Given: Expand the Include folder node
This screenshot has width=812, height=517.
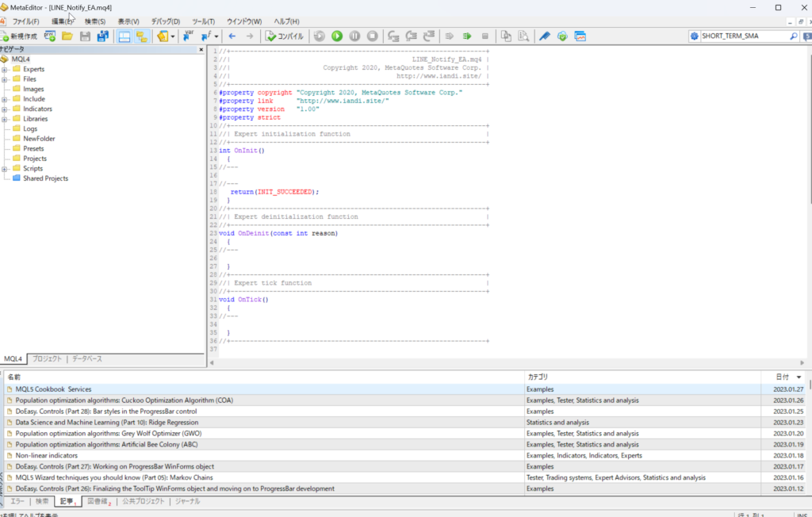Looking at the screenshot, I should 5,99.
